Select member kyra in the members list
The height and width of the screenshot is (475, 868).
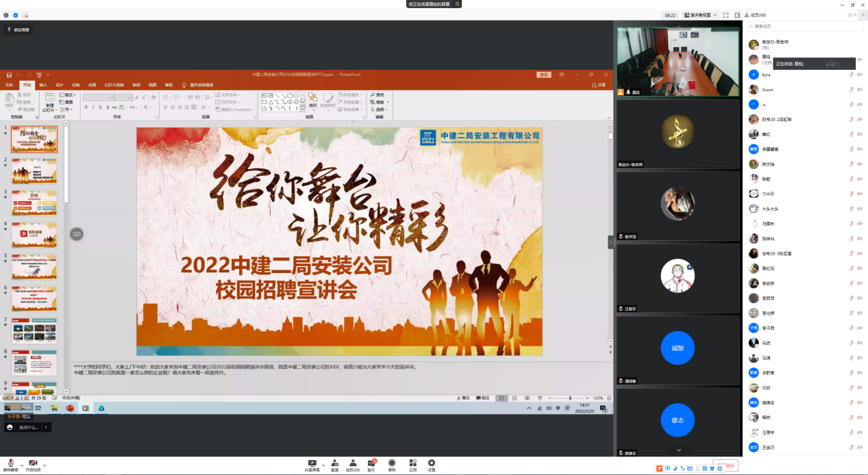[x=766, y=75]
